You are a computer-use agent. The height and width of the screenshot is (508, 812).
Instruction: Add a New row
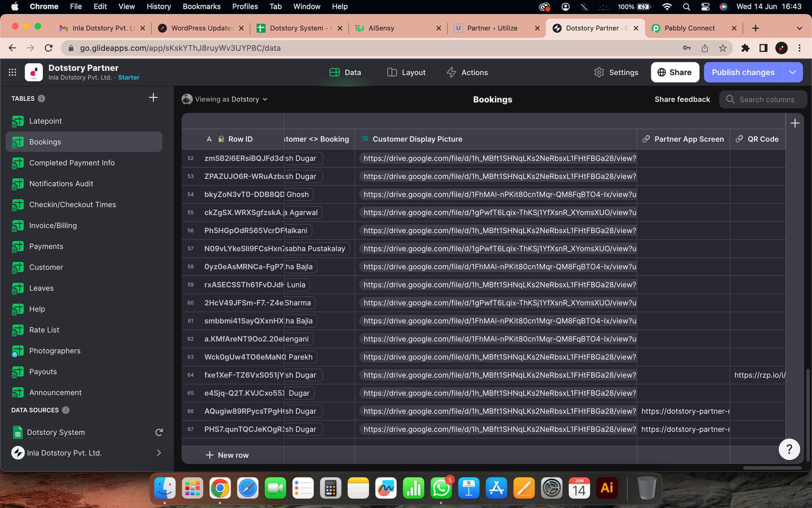click(227, 455)
